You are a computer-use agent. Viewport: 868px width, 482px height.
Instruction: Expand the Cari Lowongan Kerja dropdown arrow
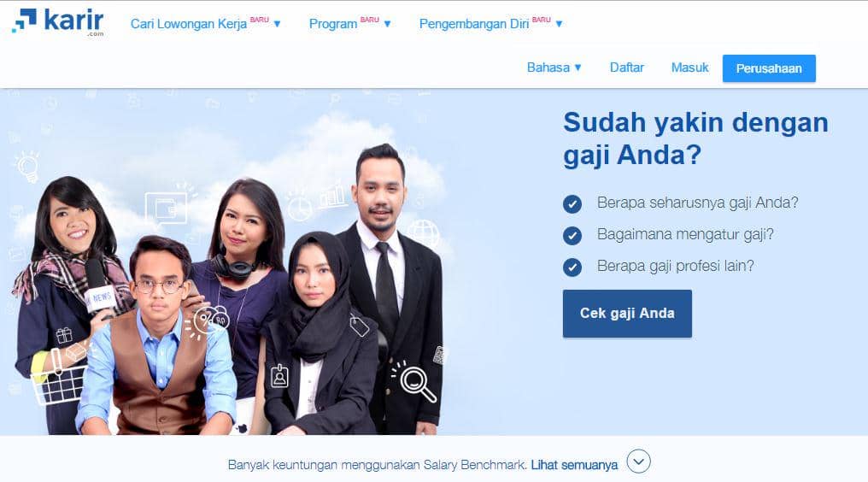278,24
